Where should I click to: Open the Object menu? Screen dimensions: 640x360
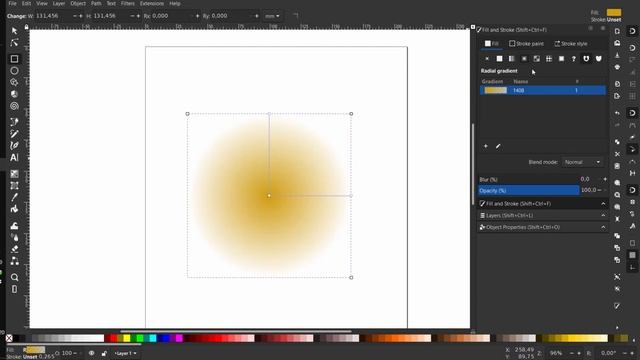[x=78, y=3]
